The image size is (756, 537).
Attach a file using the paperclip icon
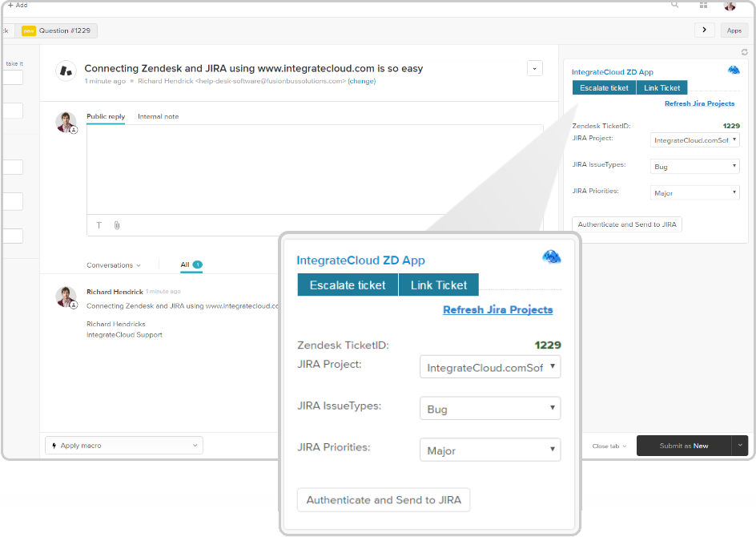tap(117, 225)
